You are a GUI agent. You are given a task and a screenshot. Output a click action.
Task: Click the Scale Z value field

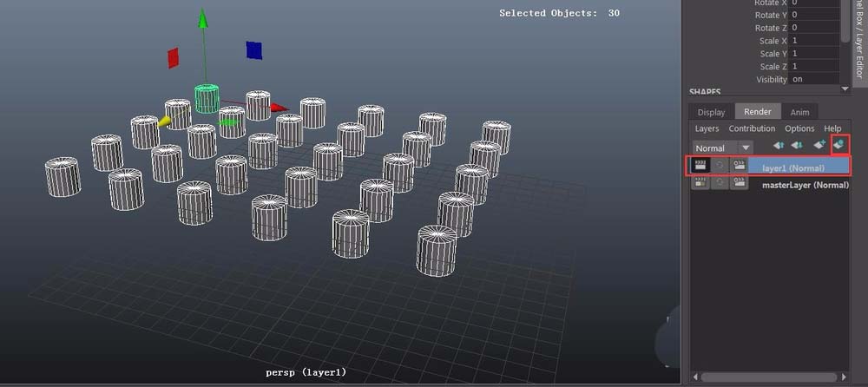click(x=814, y=66)
